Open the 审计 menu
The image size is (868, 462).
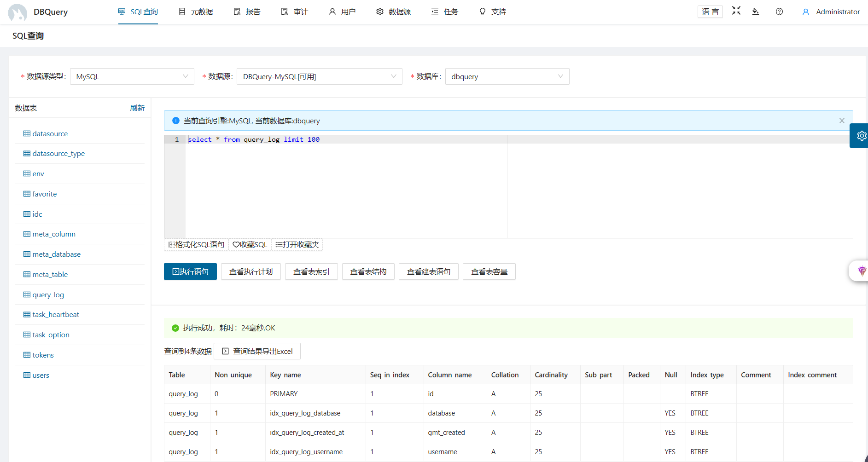tap(295, 12)
